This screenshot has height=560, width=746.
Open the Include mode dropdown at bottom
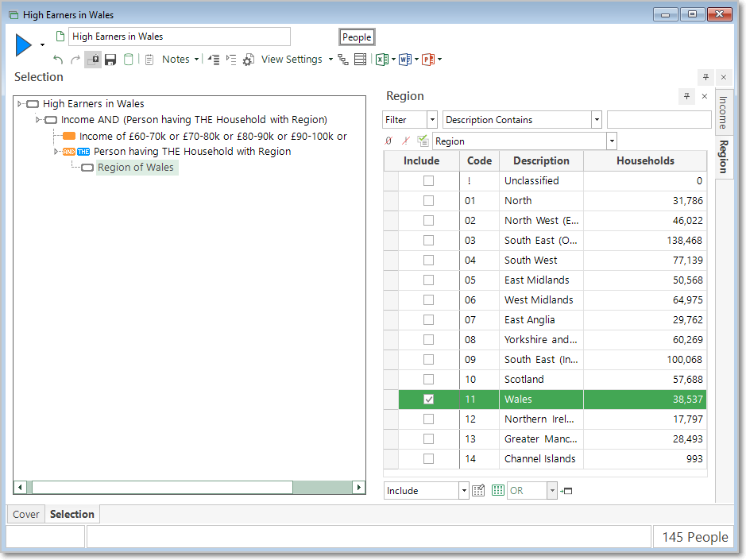click(x=464, y=491)
